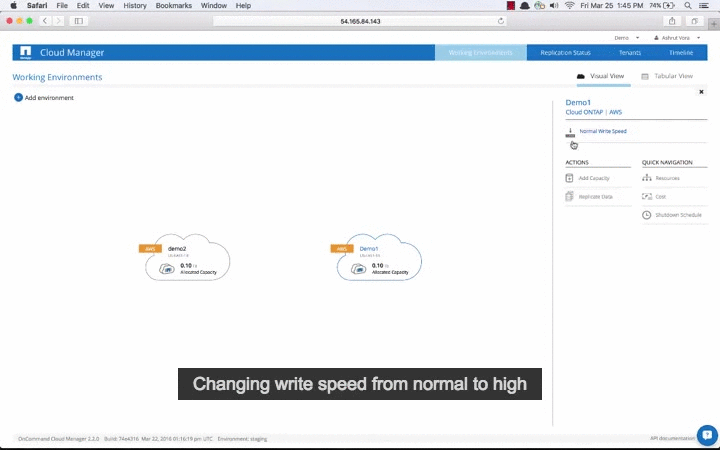Click the NetApp logo in header
The image size is (720, 450).
(25, 52)
